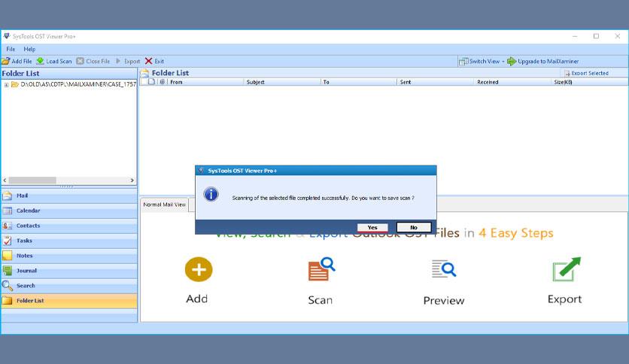Click the Load Scan toolbar icon

[41, 61]
